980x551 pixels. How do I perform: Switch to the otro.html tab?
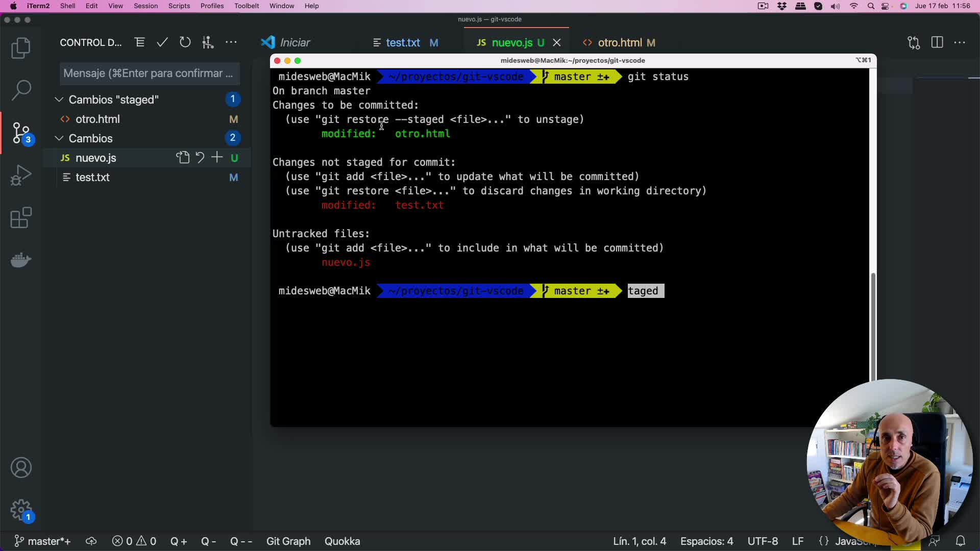pos(619,43)
